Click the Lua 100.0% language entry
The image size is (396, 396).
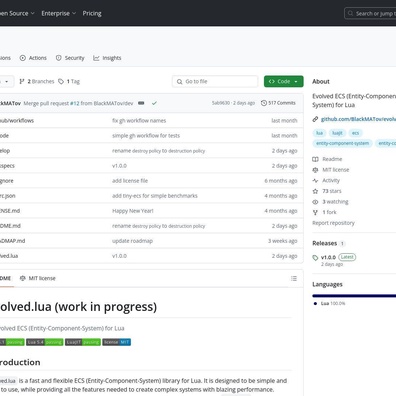[x=329, y=303]
